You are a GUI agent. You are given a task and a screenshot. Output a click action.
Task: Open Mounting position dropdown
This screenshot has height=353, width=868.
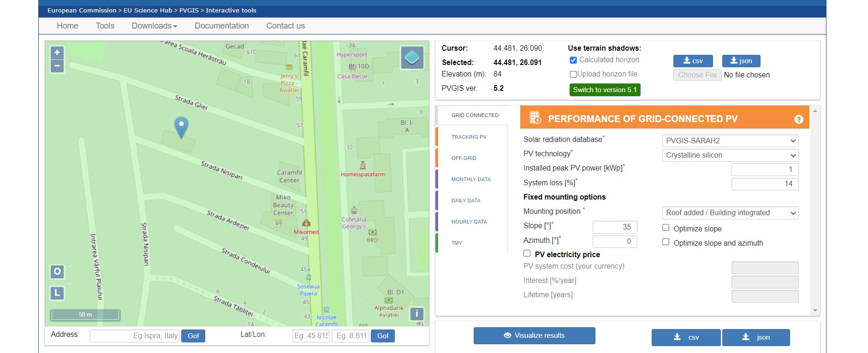click(730, 213)
